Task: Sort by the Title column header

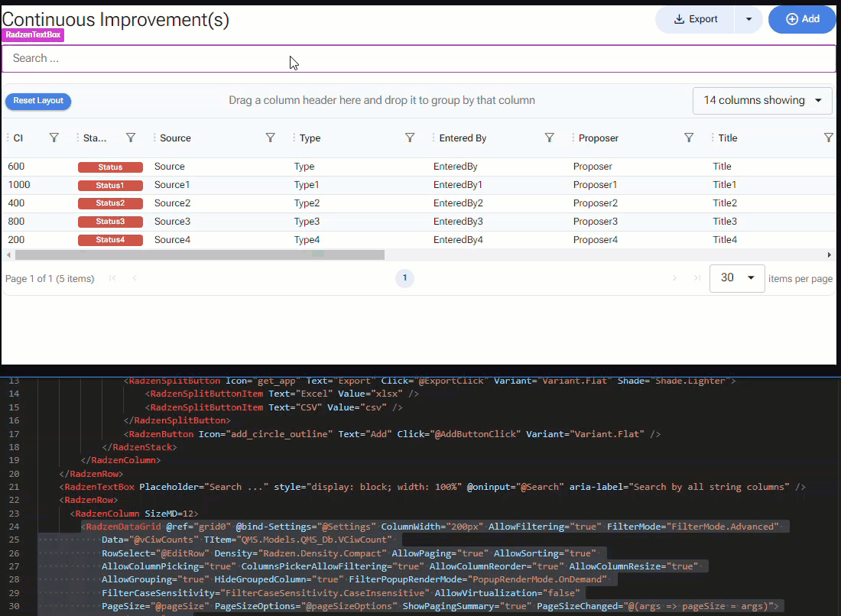Action: (728, 138)
